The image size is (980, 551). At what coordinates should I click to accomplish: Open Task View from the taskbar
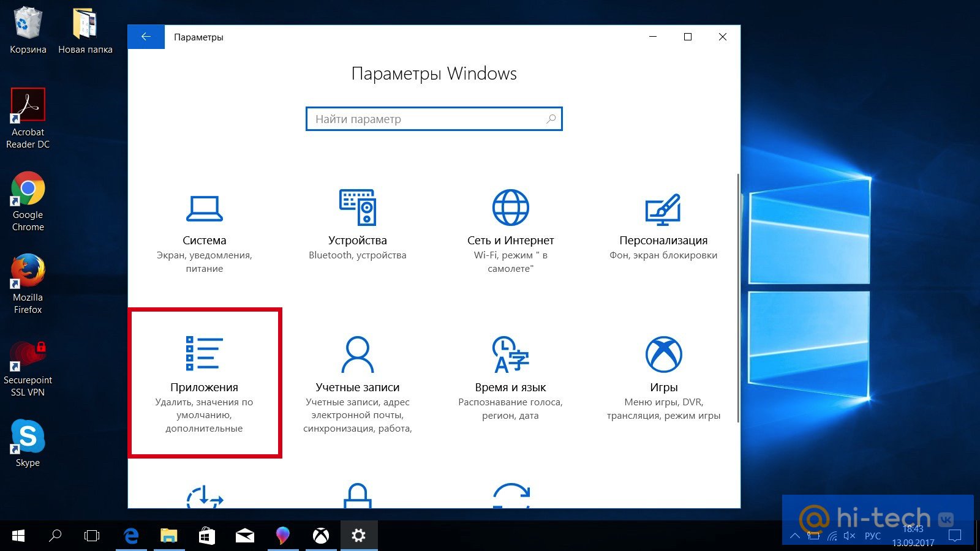[92, 536]
